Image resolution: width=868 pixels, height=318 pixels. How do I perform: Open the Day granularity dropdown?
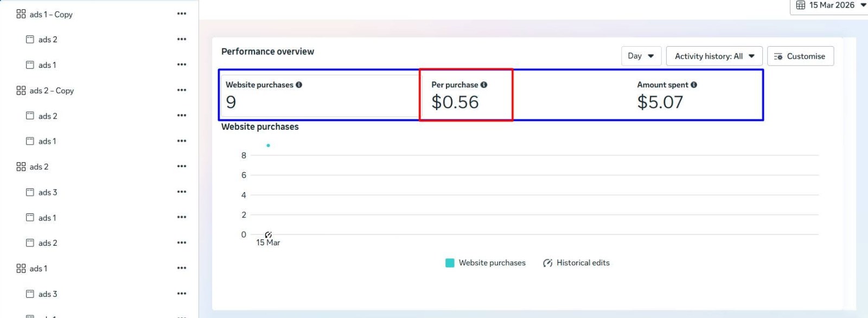tap(641, 56)
